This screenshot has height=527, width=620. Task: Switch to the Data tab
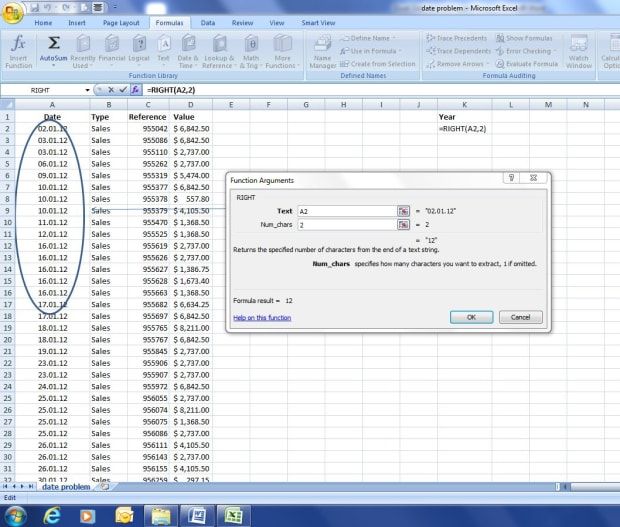(x=208, y=23)
